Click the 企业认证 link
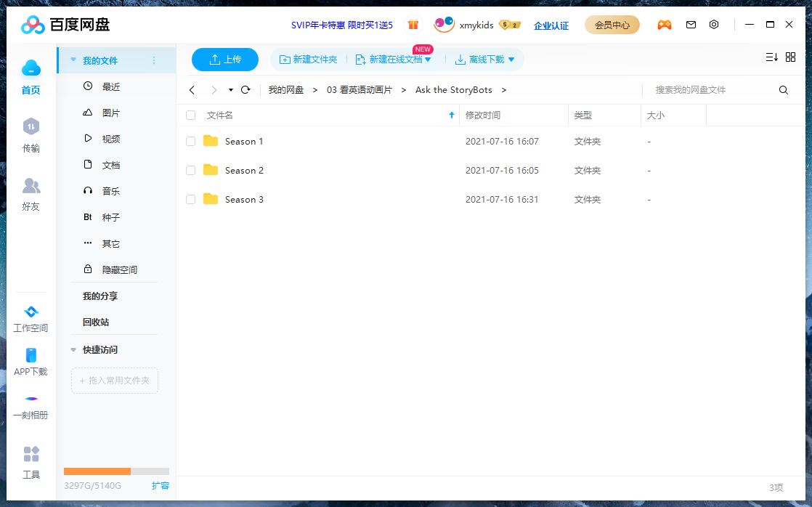Image resolution: width=812 pixels, height=507 pixels. pyautogui.click(x=551, y=25)
